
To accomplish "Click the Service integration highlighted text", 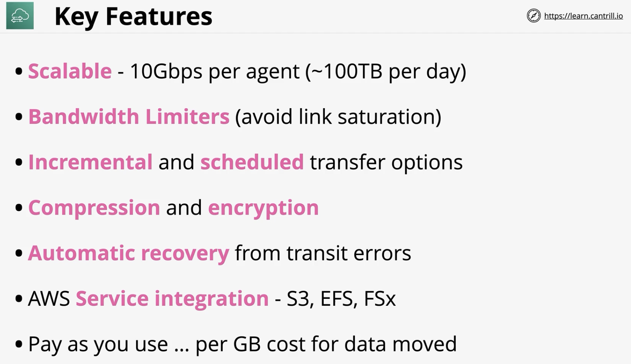I will [x=172, y=299].
